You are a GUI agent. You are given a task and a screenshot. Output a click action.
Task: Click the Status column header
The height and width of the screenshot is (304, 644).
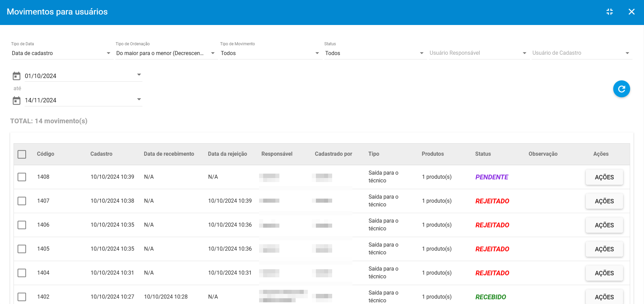[483, 154]
